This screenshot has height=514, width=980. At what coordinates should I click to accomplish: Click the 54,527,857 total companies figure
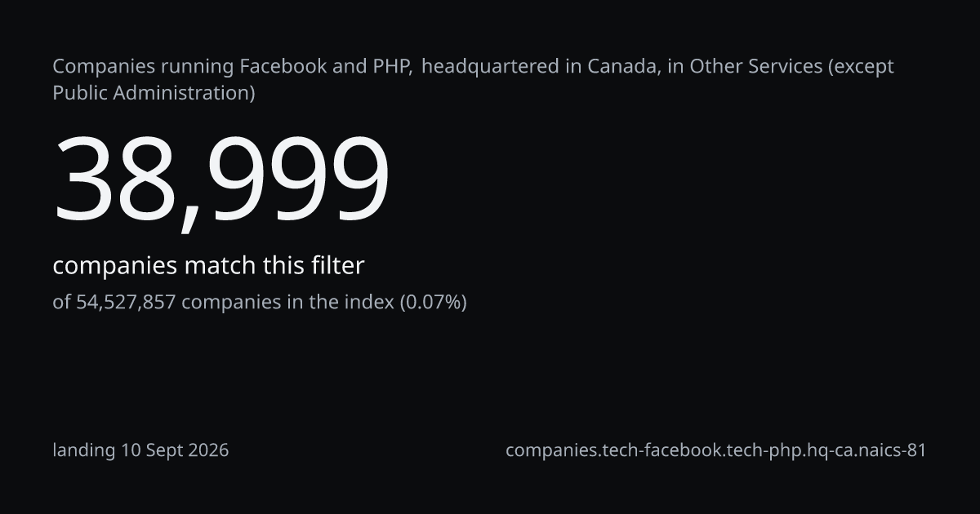pos(126,303)
